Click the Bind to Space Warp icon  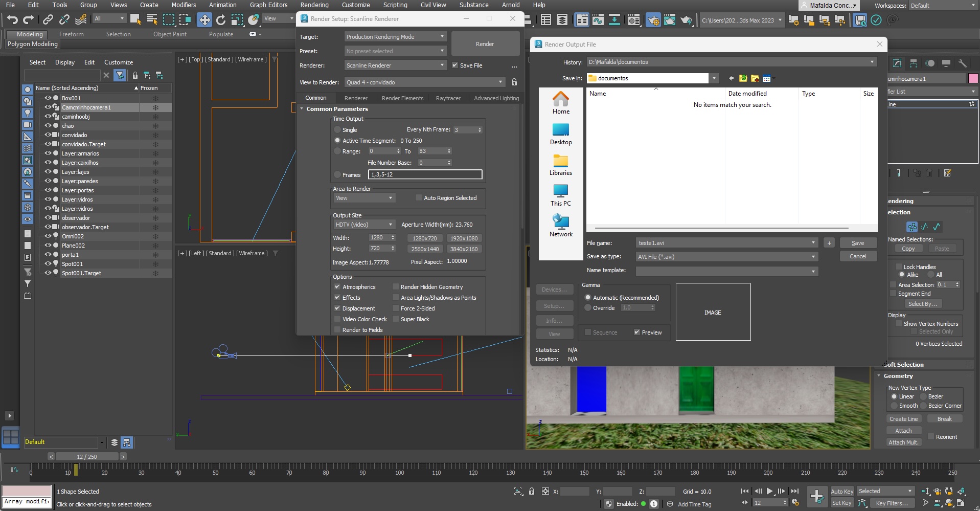click(x=81, y=20)
